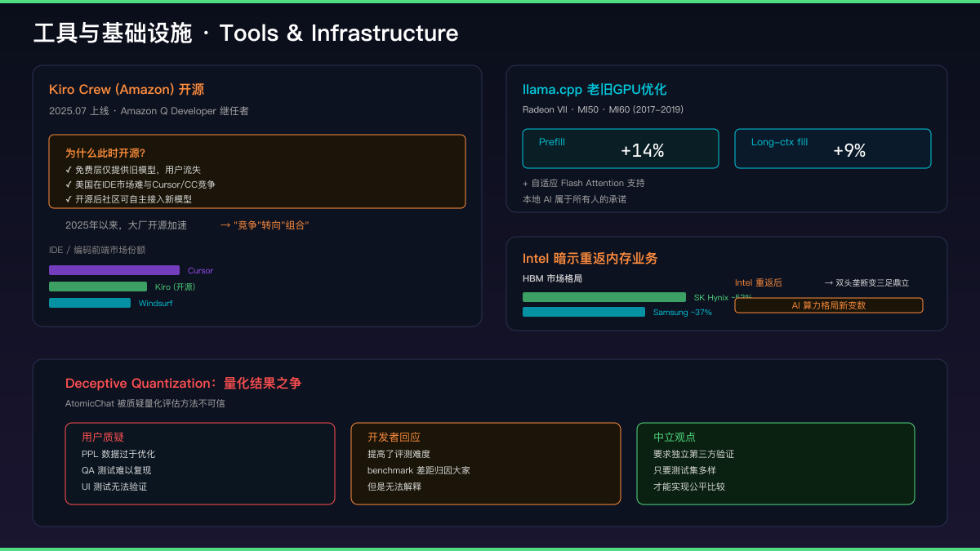The height and width of the screenshot is (551, 980).
Task: Click the line '才能实现公平比较'
Action: (x=689, y=487)
